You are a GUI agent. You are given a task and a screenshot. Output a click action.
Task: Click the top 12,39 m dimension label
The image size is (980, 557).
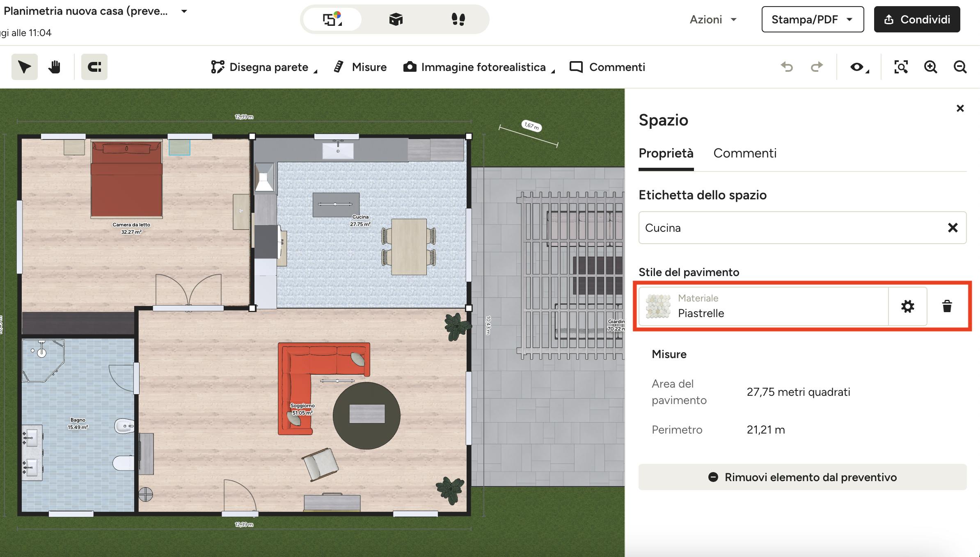(244, 117)
